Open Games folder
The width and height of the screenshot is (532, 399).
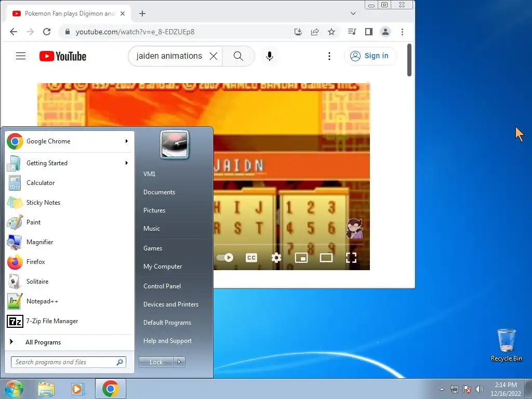pos(153,248)
